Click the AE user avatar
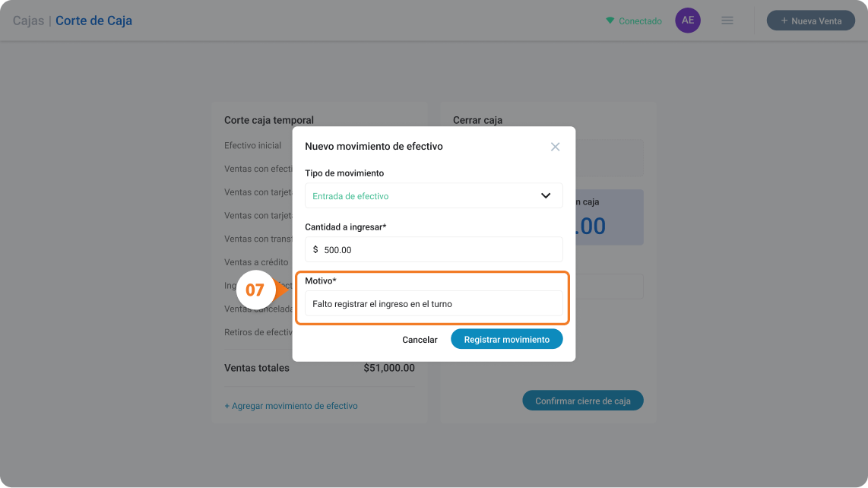Viewport: 868px width, 488px height. pyautogui.click(x=688, y=21)
